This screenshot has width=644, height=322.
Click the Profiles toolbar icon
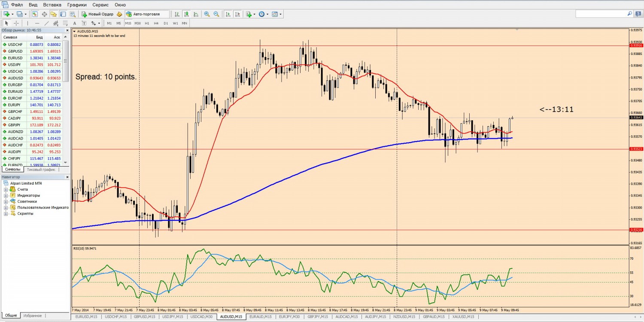click(x=19, y=14)
